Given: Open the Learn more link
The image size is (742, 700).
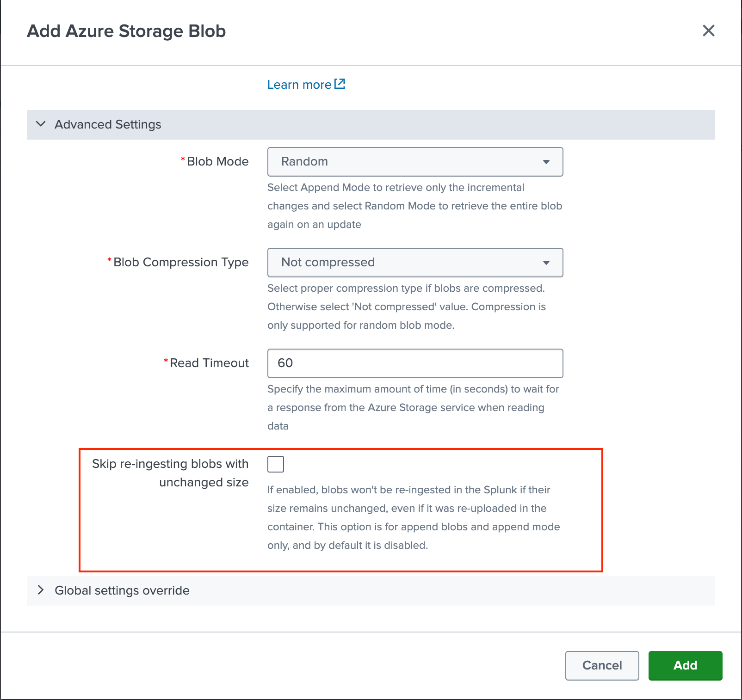Looking at the screenshot, I should (x=300, y=84).
